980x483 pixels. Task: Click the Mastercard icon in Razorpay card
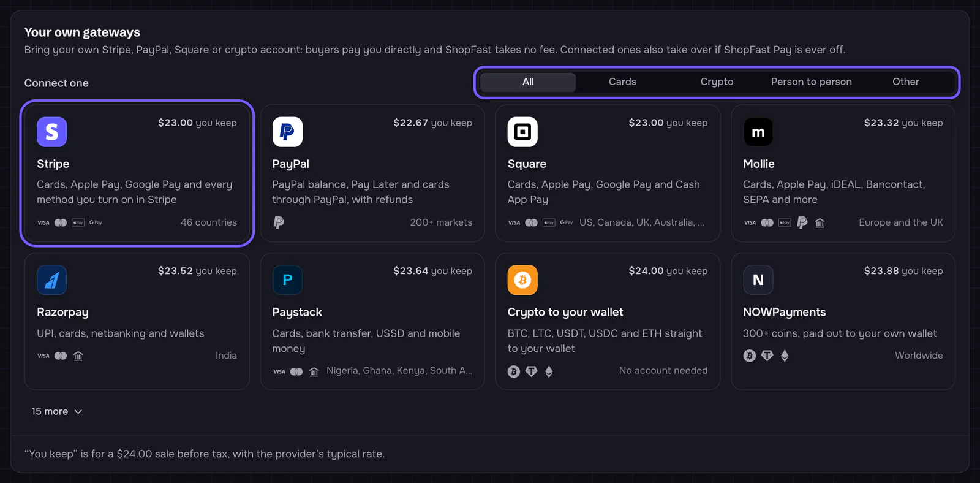tap(61, 356)
